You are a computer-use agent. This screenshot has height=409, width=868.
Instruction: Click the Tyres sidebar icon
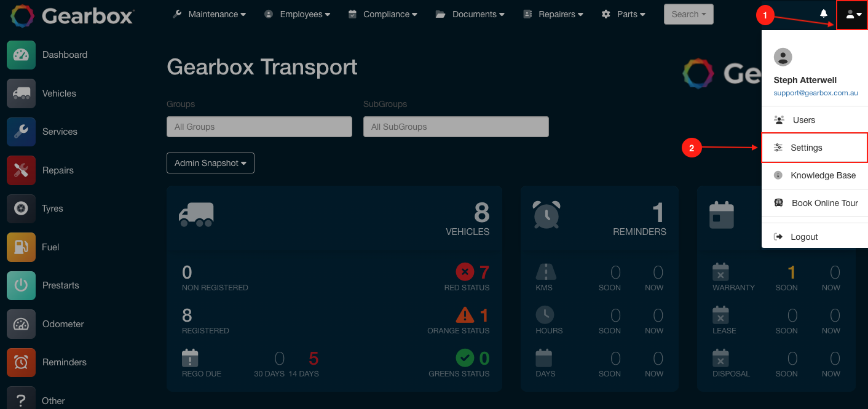pos(21,208)
